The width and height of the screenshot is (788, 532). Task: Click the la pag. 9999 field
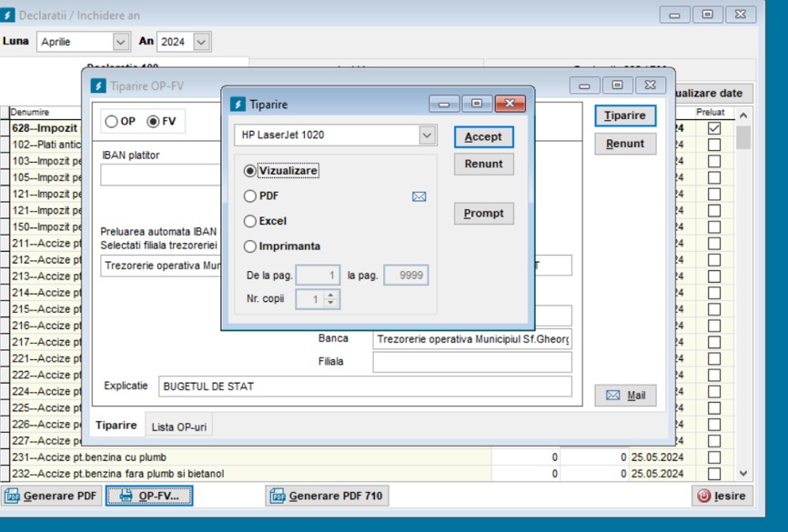tap(406, 276)
